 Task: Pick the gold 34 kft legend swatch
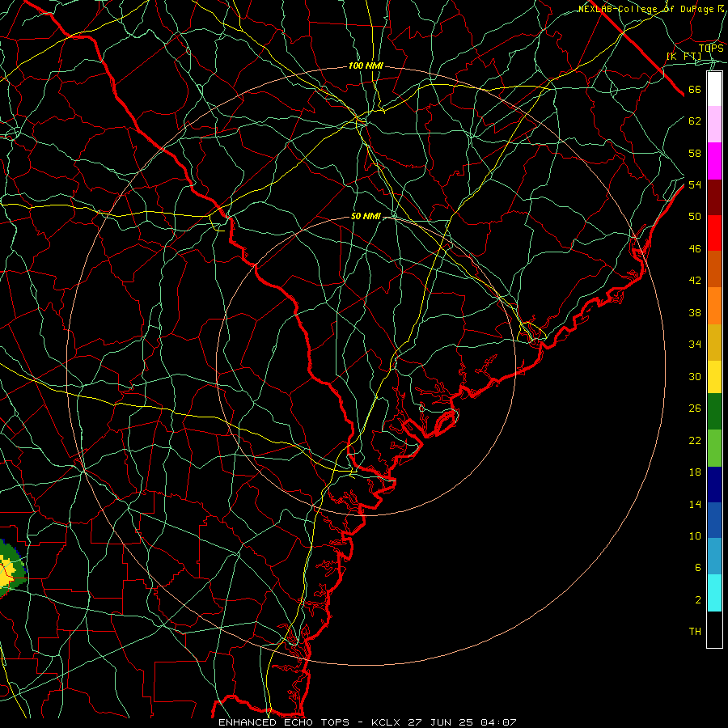[x=714, y=342]
